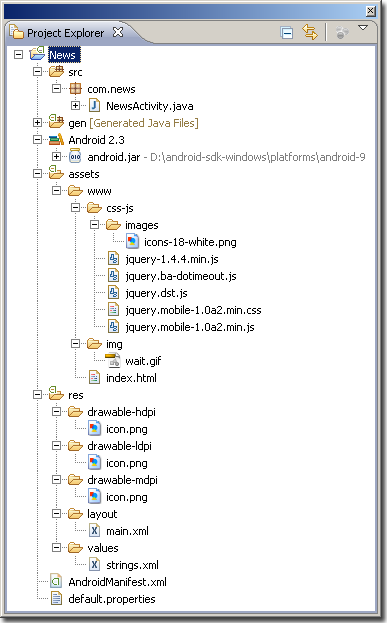Click wait.gif file icon

point(113,360)
